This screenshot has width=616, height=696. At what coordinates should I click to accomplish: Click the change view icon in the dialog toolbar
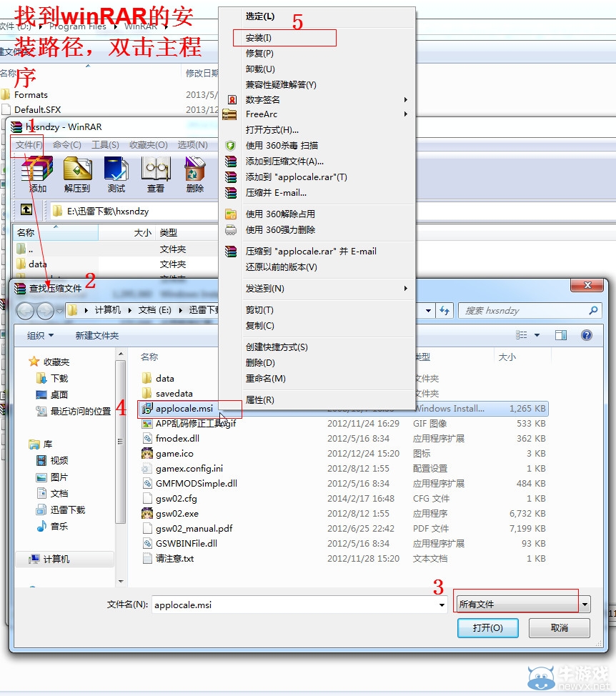pyautogui.click(x=522, y=335)
